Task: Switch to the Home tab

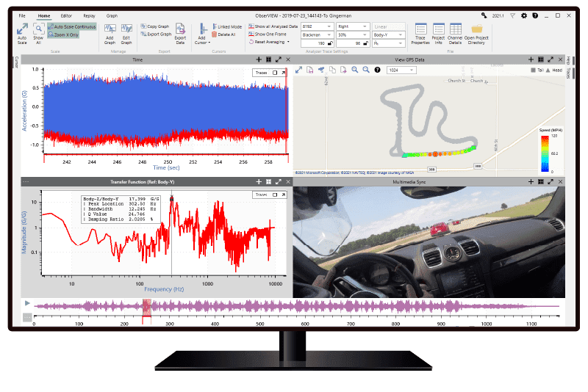Action: [44, 15]
